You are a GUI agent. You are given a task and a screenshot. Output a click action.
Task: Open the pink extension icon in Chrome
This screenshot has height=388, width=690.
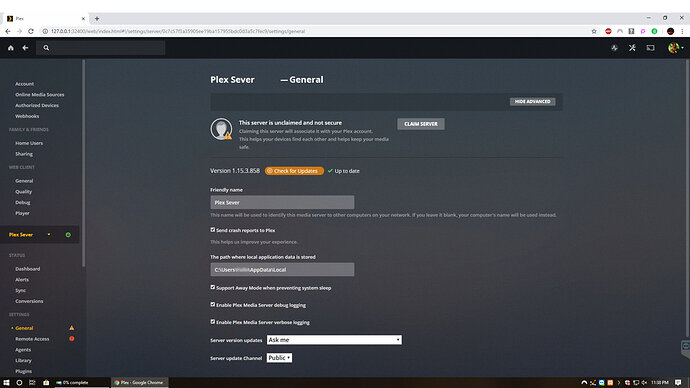[643, 31]
